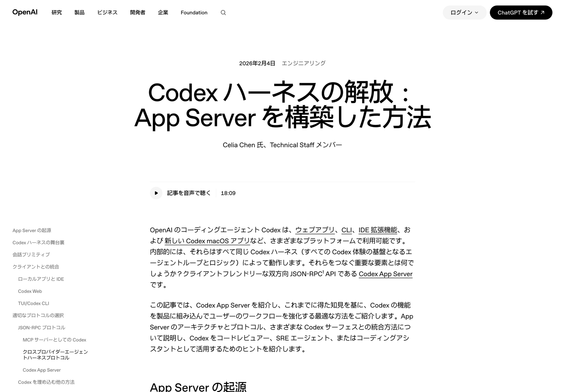Jump to Codex App Server in sidebar contents
This screenshot has width=565, height=392.
[x=42, y=370]
